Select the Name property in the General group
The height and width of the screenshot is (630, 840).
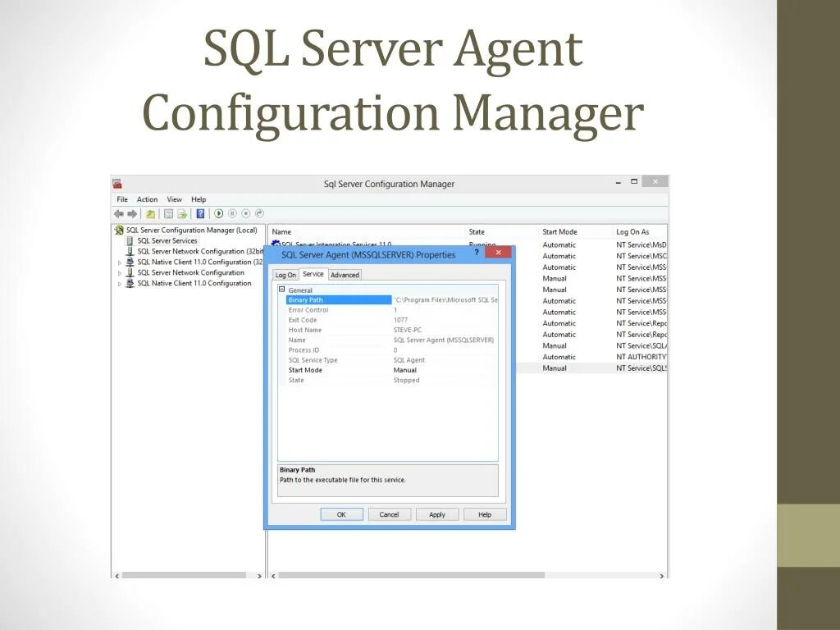297,340
